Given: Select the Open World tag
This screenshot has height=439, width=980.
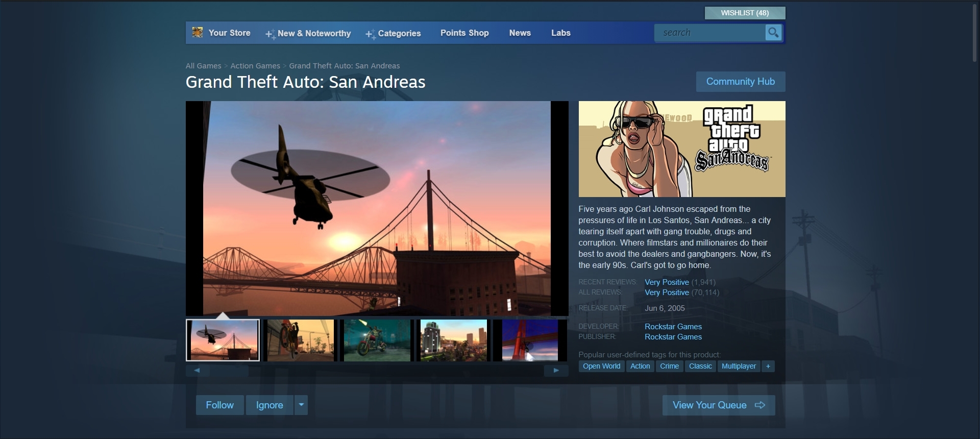Looking at the screenshot, I should [601, 366].
